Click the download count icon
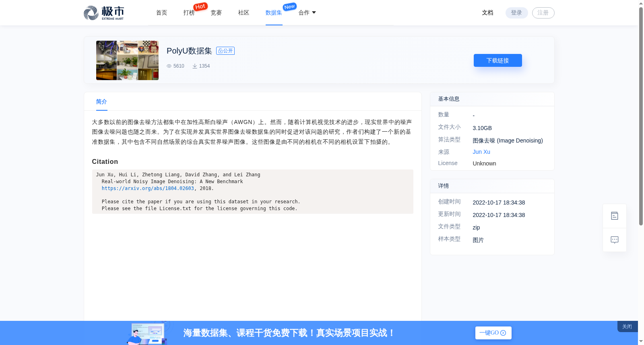 (x=195, y=66)
